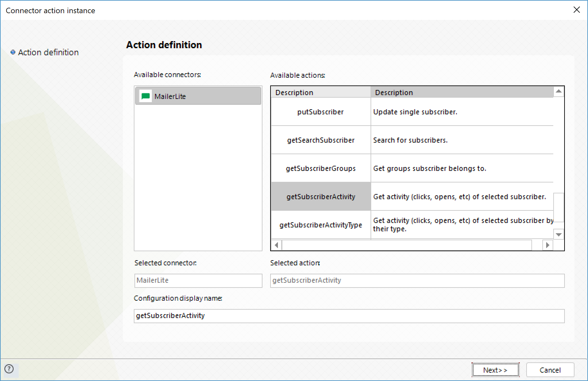Click the actions list scroll down arrow
The image size is (588, 381).
point(559,234)
